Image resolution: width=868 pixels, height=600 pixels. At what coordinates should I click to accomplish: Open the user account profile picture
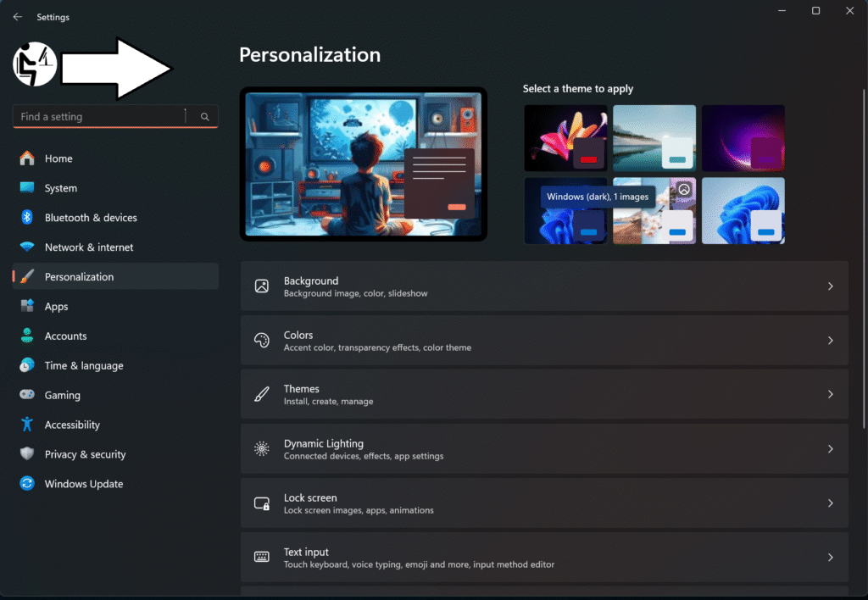click(x=34, y=64)
